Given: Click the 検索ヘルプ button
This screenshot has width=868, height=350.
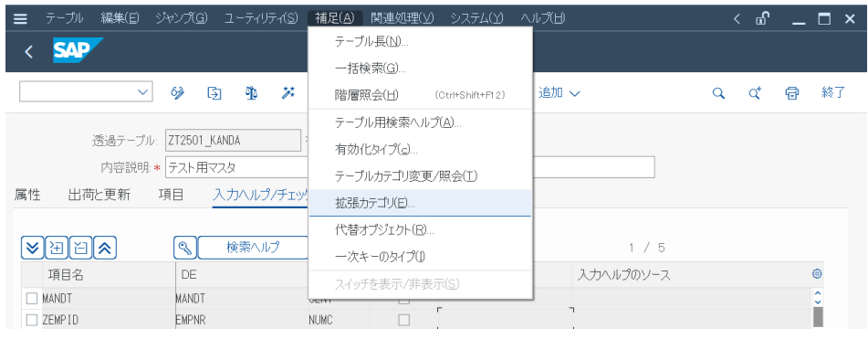Looking at the screenshot, I should point(253,248).
